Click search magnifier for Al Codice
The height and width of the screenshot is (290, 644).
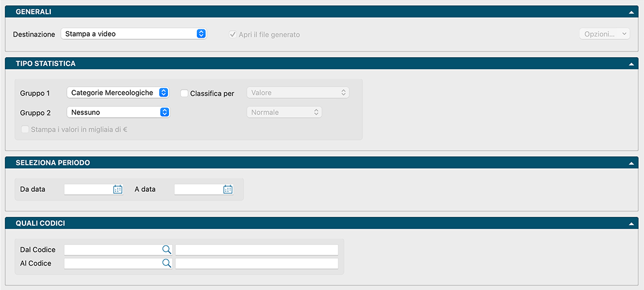tap(166, 263)
